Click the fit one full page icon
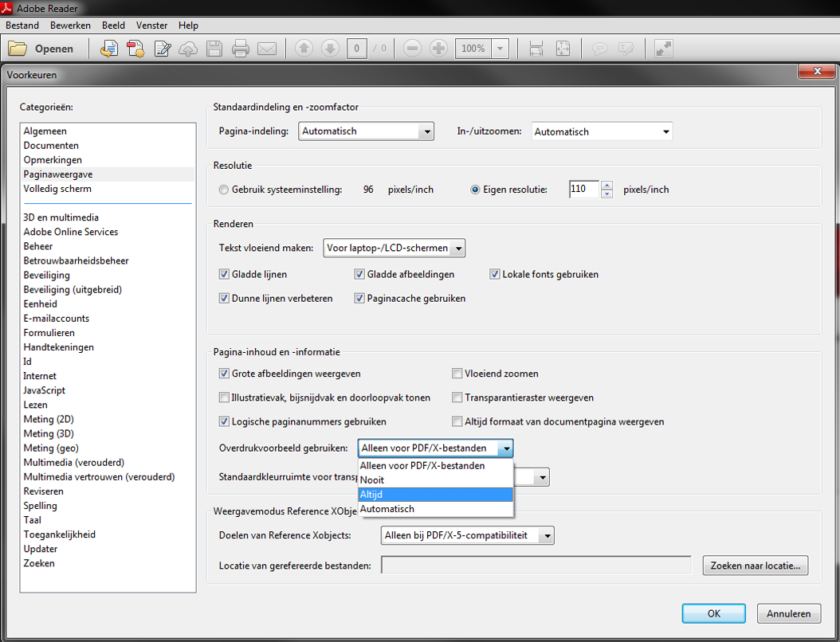Screen dimensions: 840x642 tap(563, 49)
